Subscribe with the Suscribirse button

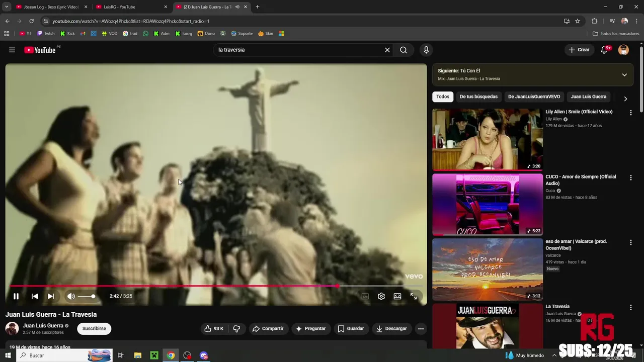94,329
